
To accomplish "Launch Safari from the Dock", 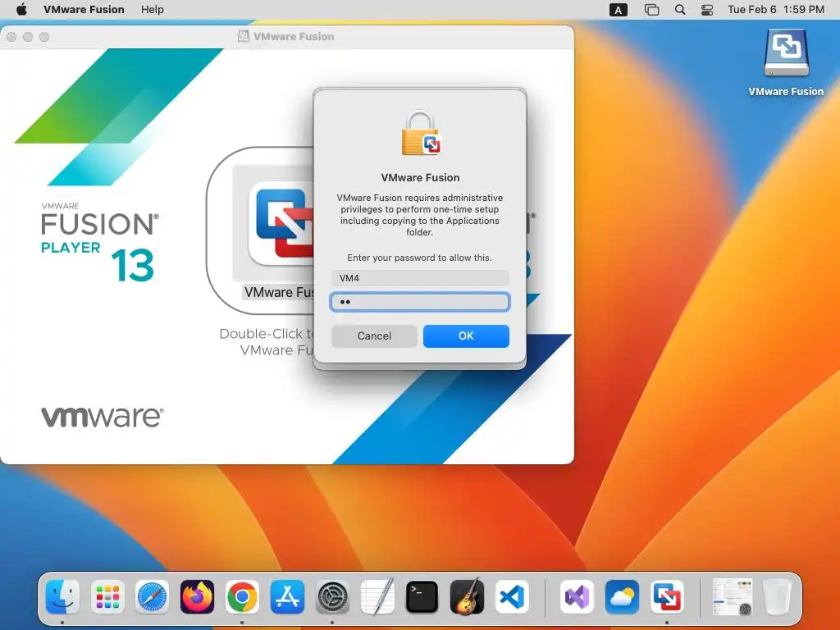I will pos(152,596).
